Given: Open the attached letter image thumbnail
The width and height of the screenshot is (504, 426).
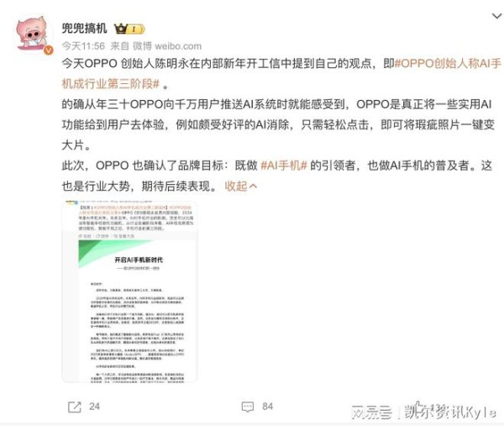Looking at the screenshot, I should click(129, 292).
